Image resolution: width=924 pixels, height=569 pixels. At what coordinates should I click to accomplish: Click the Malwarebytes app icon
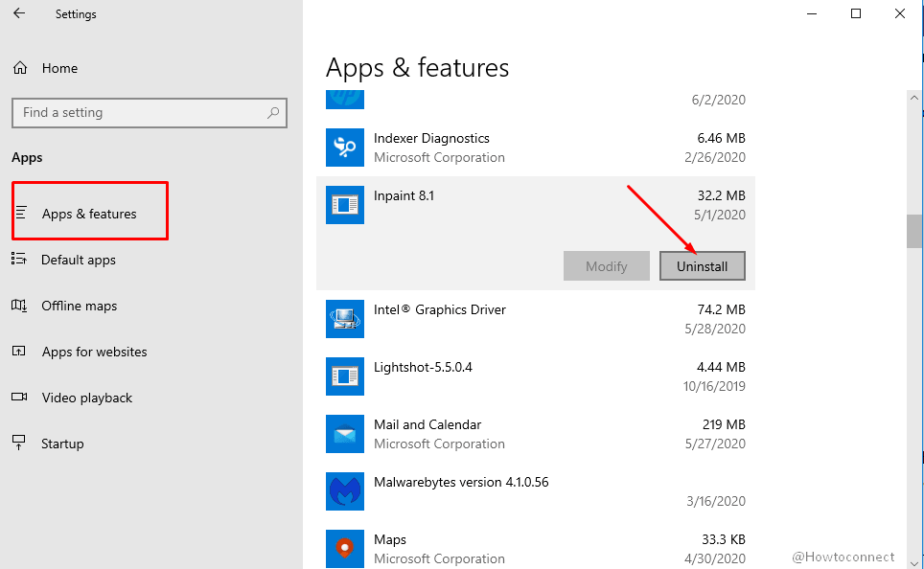point(345,490)
